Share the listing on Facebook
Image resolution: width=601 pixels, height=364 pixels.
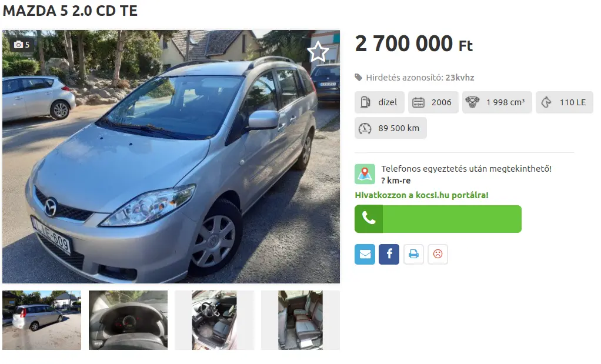pyautogui.click(x=389, y=254)
